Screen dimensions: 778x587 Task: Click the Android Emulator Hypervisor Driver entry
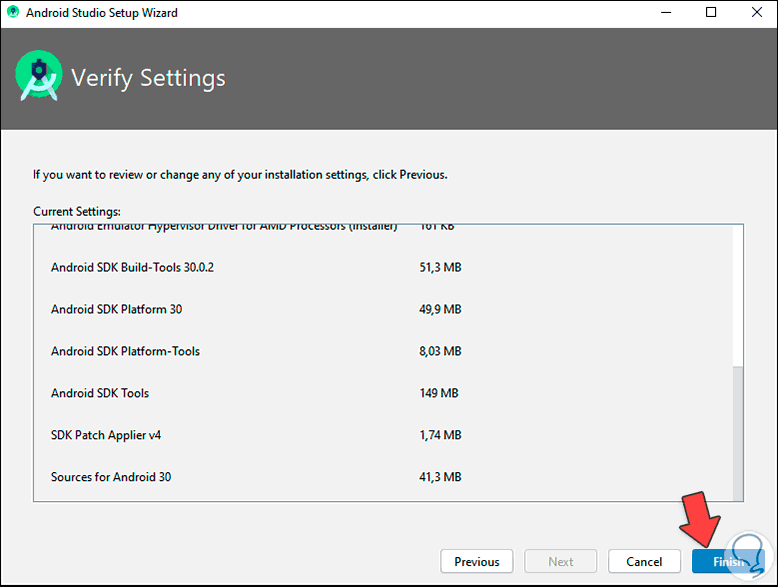click(x=224, y=228)
